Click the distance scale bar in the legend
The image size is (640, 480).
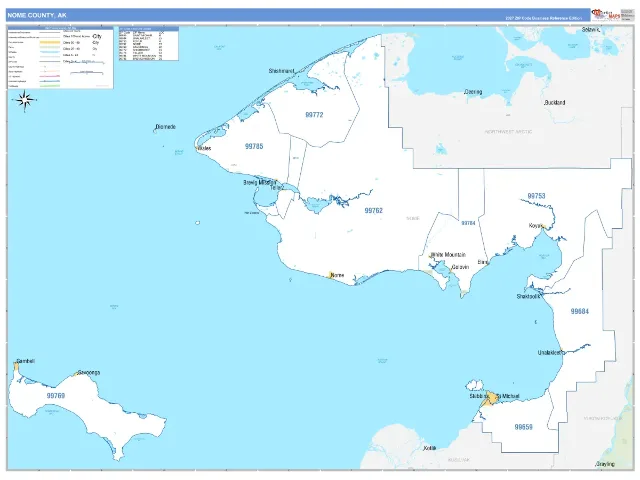tap(87, 73)
